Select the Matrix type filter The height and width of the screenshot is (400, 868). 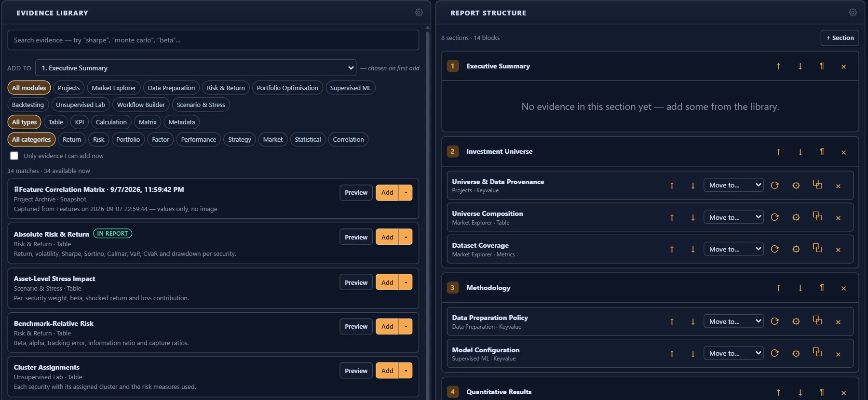click(x=148, y=122)
